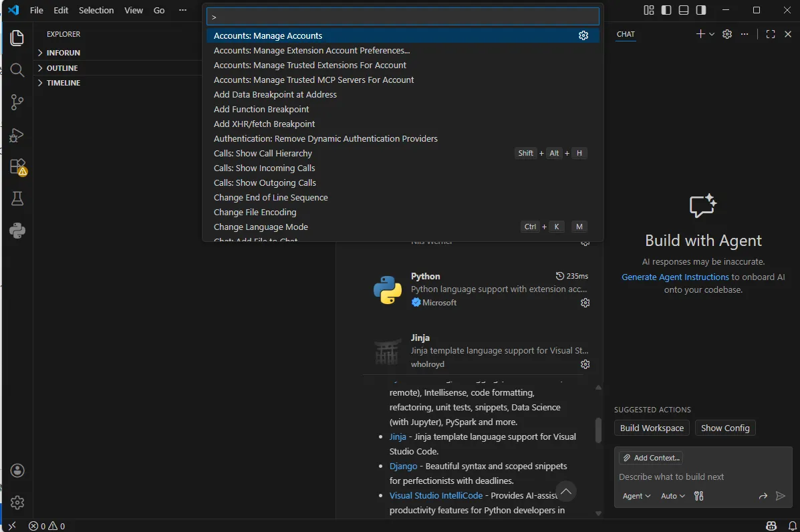Expand the TIMELINE section
The image size is (800, 532).
(63, 83)
